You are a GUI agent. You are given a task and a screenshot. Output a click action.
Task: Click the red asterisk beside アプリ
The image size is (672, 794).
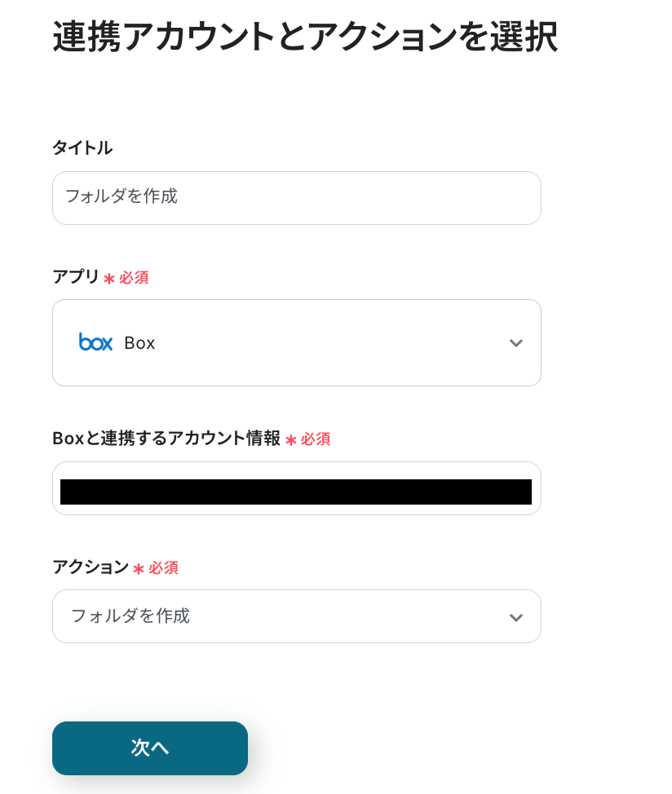point(109,279)
